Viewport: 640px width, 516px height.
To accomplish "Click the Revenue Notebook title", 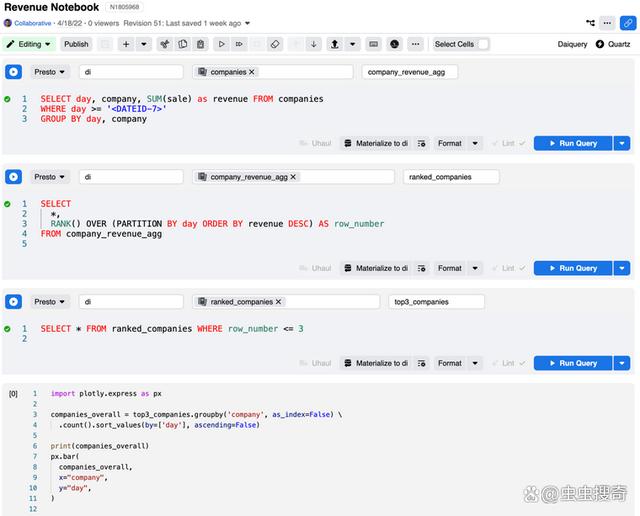I will [x=51, y=7].
